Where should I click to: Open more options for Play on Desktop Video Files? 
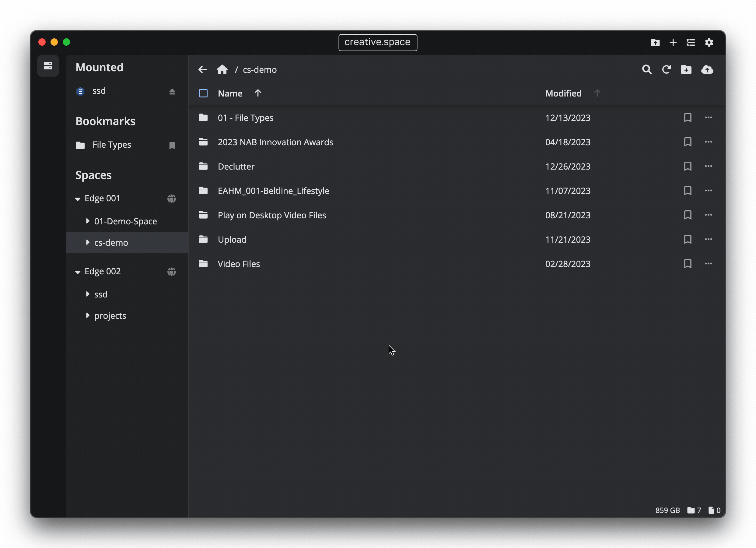pyautogui.click(x=708, y=215)
